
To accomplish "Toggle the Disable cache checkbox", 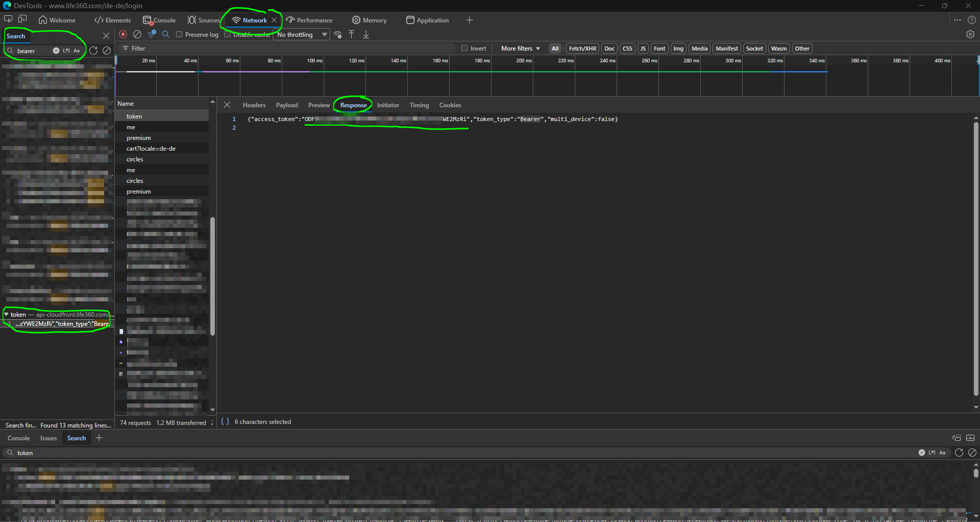I will tap(227, 34).
